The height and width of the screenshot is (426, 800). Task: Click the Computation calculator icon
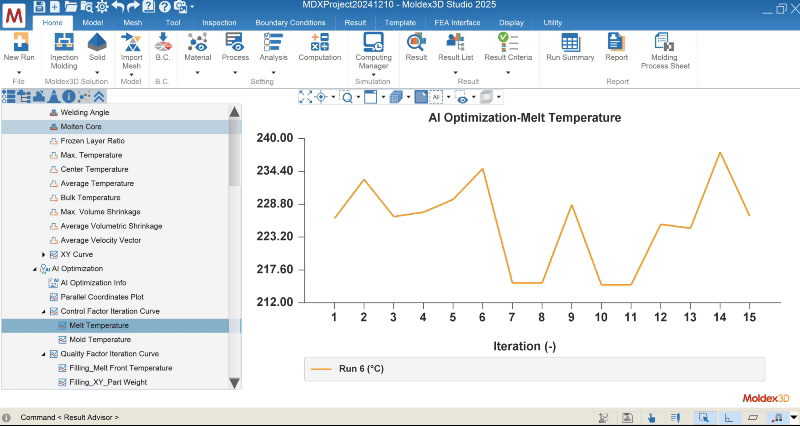320,42
